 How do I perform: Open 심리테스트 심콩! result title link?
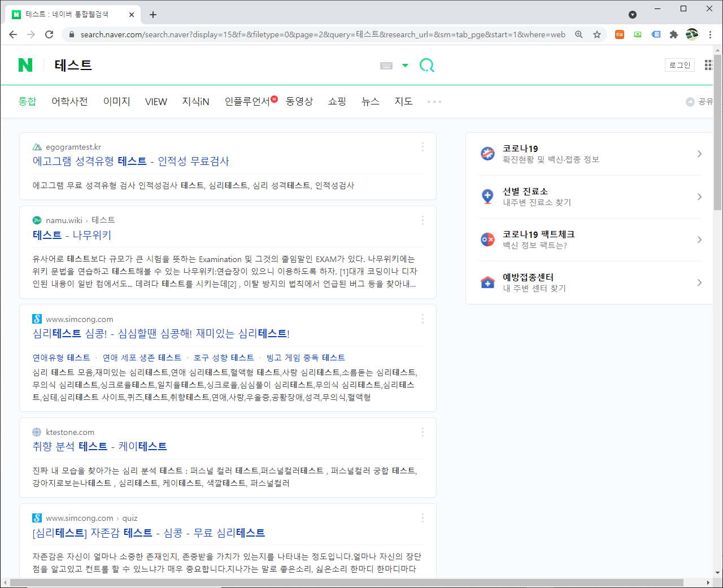161,333
